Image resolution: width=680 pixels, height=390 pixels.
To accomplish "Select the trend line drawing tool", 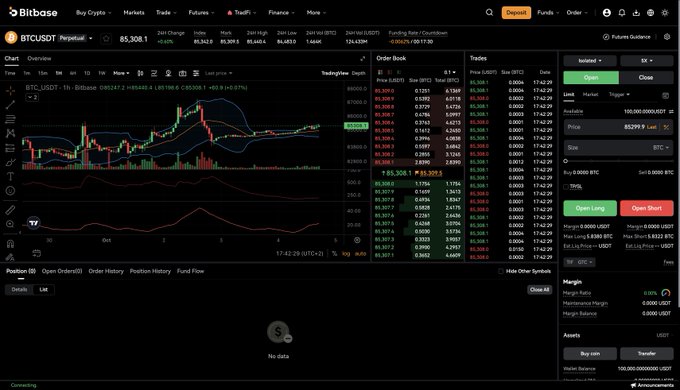I will 10,105.
